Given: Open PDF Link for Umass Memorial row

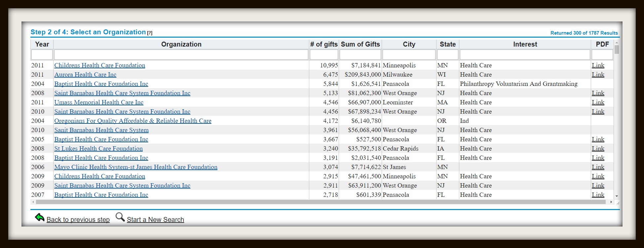Looking at the screenshot, I should 598,102.
